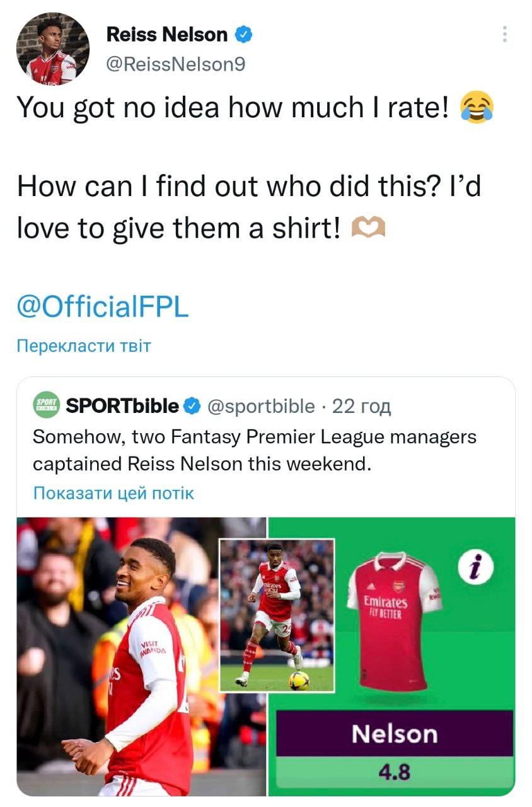This screenshot has width=532, height=807.
Task: Click the laughing crying emoji in the tweet
Action: (x=476, y=109)
